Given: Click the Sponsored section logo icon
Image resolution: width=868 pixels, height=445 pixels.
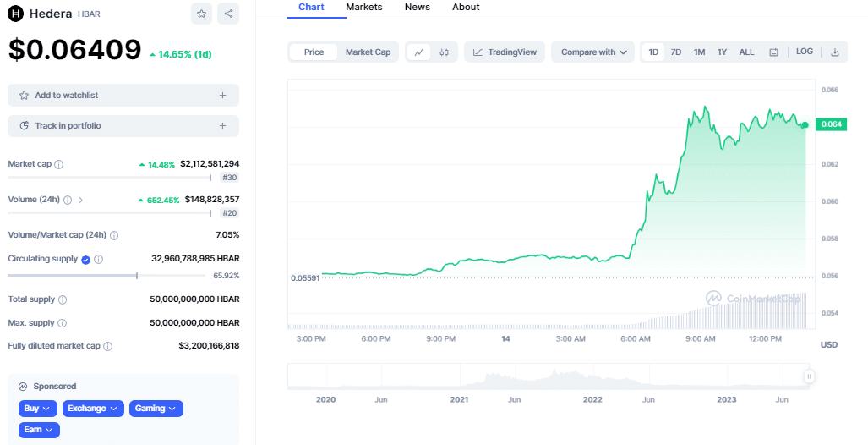Looking at the screenshot, I should click(23, 387).
